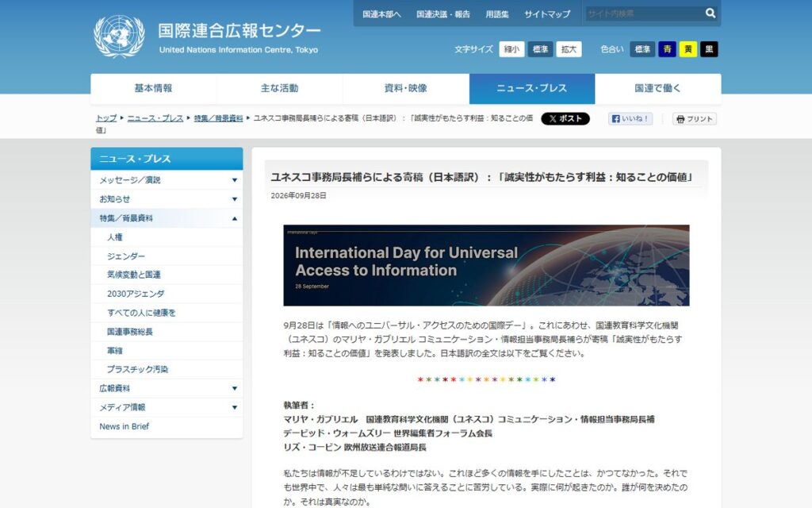Open News in Brief sidebar link
Viewport: 812px width, 508px height.
pos(124,426)
